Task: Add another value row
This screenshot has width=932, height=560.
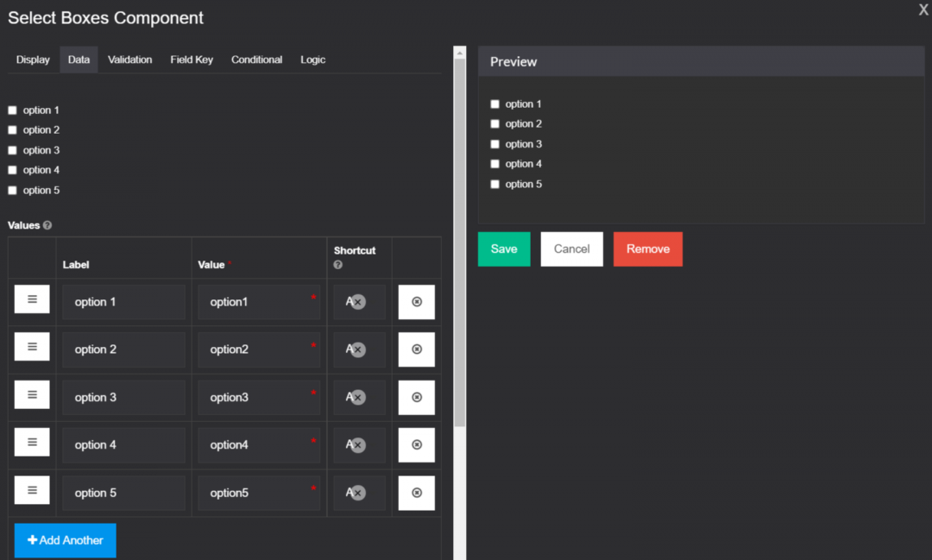Action: [x=66, y=540]
